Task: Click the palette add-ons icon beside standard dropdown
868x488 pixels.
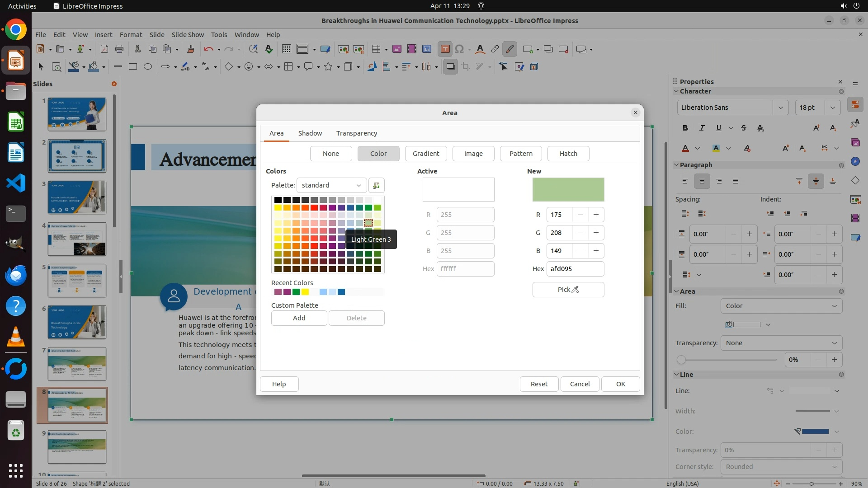Action: [376, 185]
